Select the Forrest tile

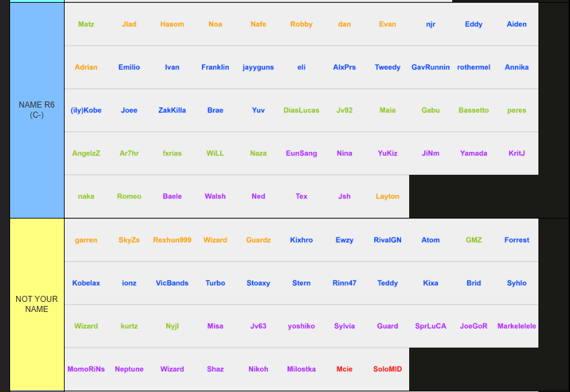pyautogui.click(x=517, y=240)
